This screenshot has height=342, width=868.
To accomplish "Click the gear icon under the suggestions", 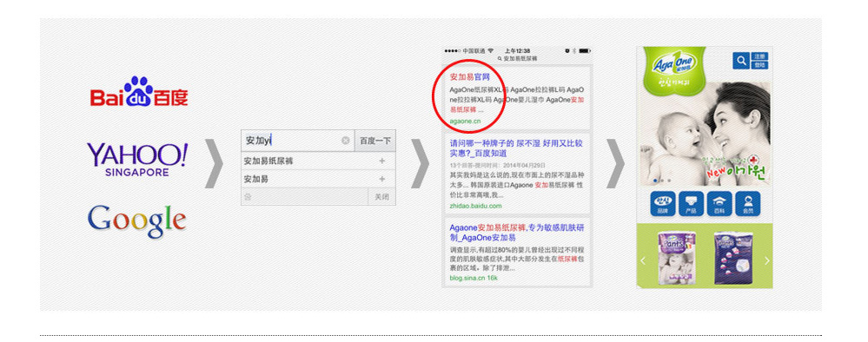I will (248, 196).
